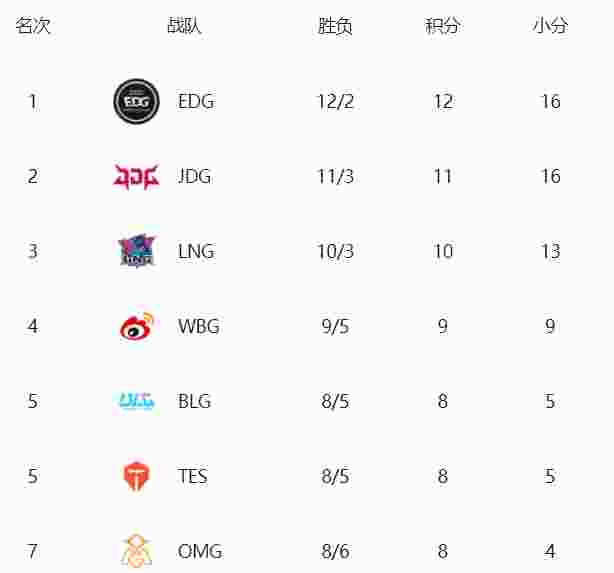The height and width of the screenshot is (573, 614).
Task: Click the 战队 column header
Action: [184, 26]
